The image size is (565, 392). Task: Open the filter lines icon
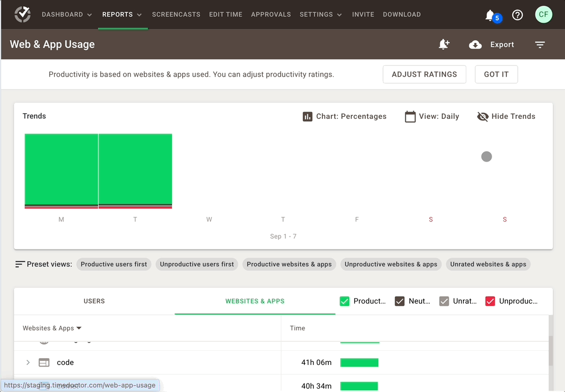[x=540, y=44]
